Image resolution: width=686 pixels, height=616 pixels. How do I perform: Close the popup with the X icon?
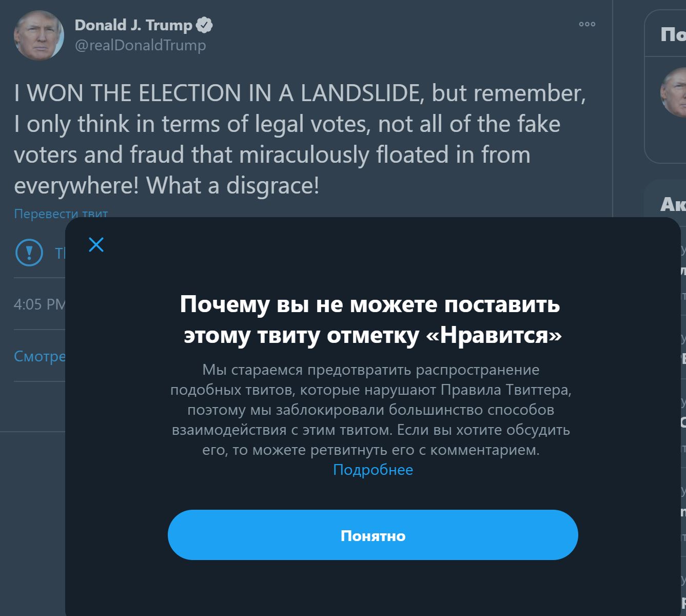coord(95,245)
